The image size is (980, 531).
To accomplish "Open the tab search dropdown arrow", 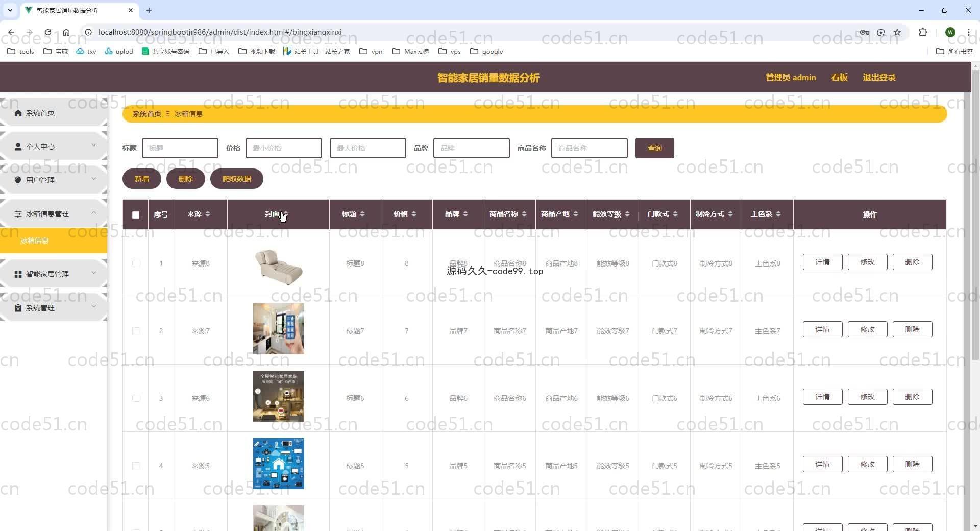I will click(10, 10).
